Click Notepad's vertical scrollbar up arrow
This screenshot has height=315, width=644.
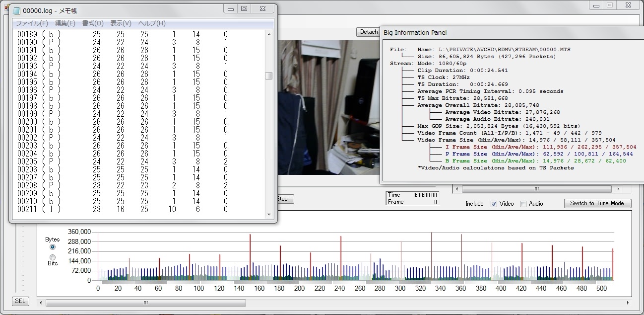tap(269, 34)
